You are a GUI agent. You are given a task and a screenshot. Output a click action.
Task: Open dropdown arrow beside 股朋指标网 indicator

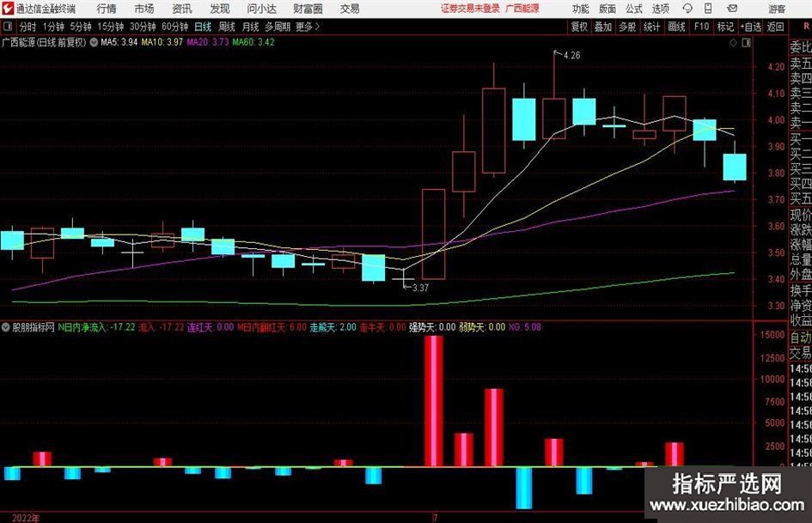6,326
